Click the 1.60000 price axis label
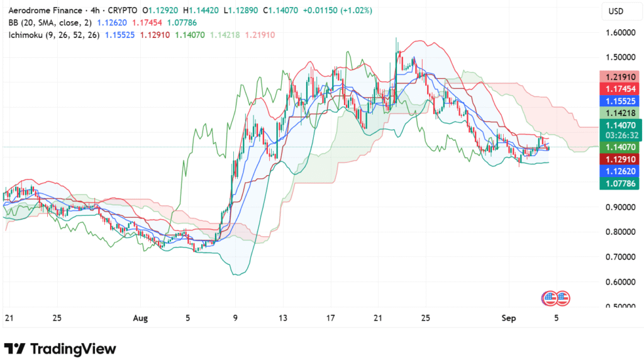The image size is (644, 364). 621,33
